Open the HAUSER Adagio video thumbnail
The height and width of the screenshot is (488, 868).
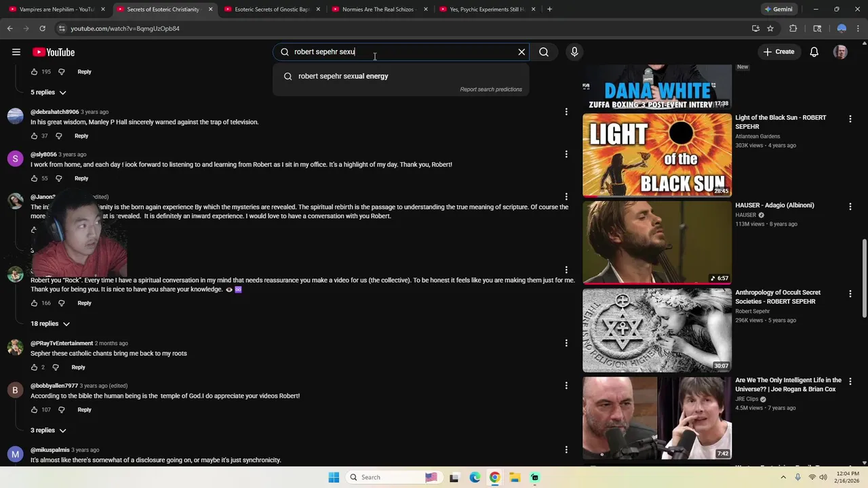click(657, 242)
